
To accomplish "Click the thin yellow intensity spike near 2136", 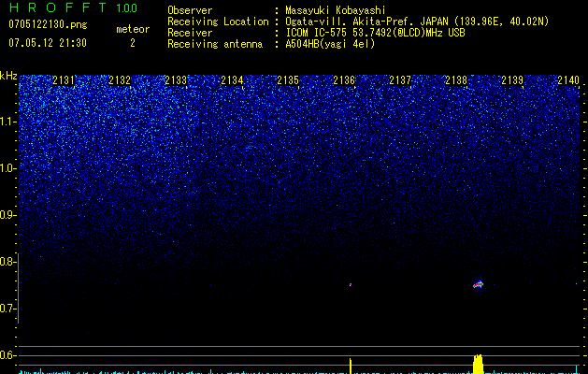I will point(351,366).
